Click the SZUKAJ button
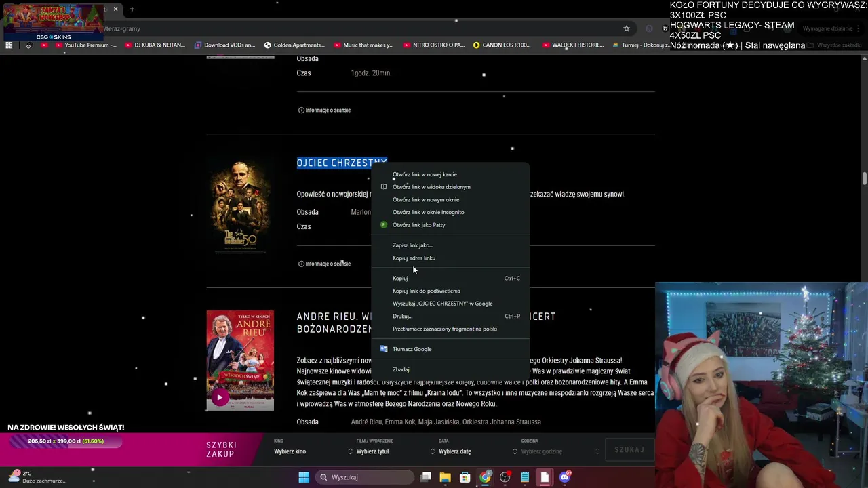 pos(629,450)
